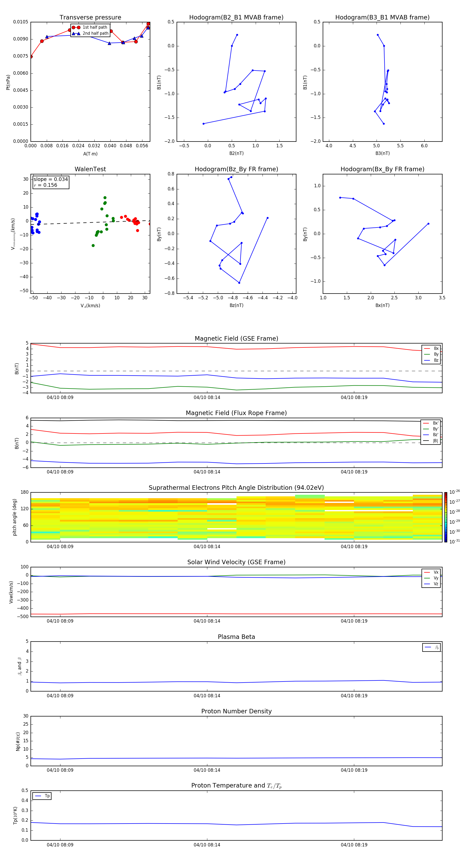The height and width of the screenshot is (868, 473).
Task: Click the "Hodogram(B2_B1 MVAB frame)" title
Action: pyautogui.click(x=236, y=18)
